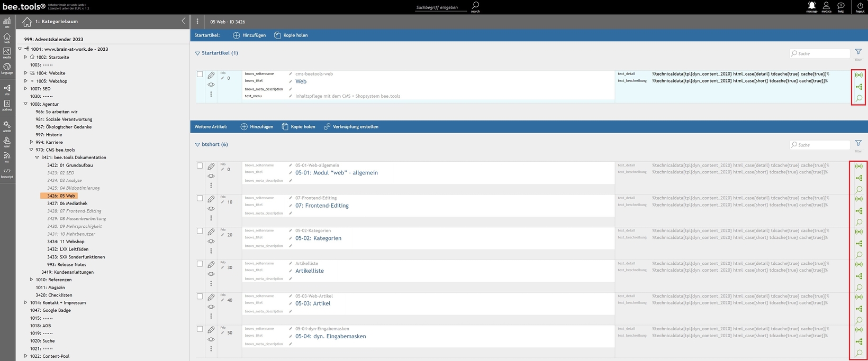868x361 pixels.
Task: Open the help icon
Action: coord(841,6)
